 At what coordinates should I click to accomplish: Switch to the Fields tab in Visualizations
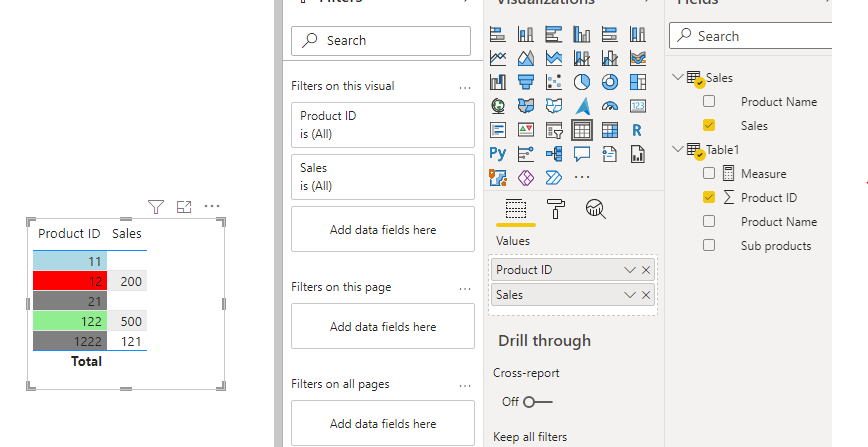pyautogui.click(x=515, y=209)
